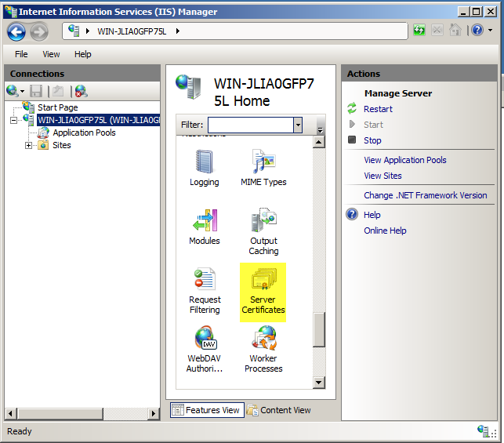The height and width of the screenshot is (443, 504).
Task: Click the Home icon in toolbar
Action: pyautogui.click(x=455, y=31)
